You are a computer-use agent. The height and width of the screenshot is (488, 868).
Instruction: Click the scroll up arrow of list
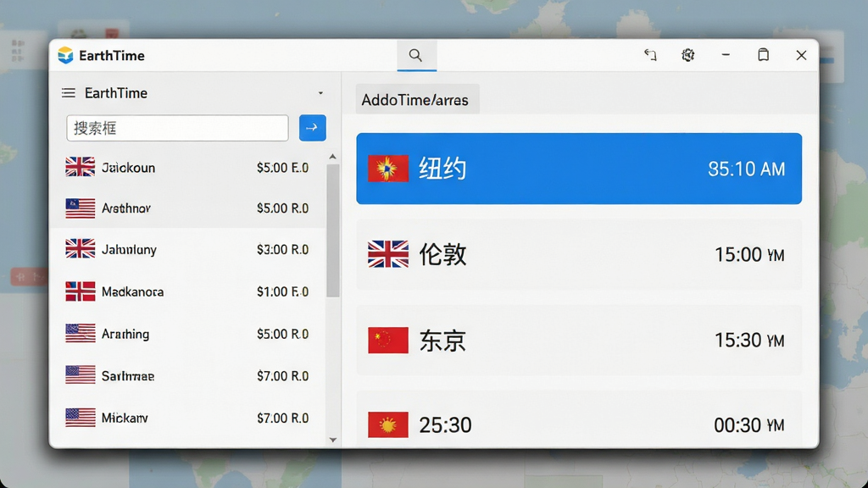(332, 157)
